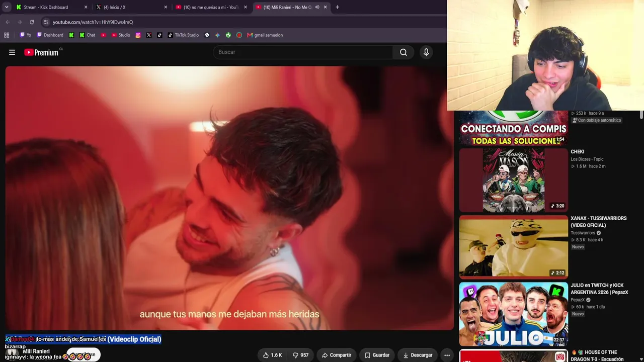644x362 pixels.
Task: Expand the tab search dropdown arrow
Action: 7,7
